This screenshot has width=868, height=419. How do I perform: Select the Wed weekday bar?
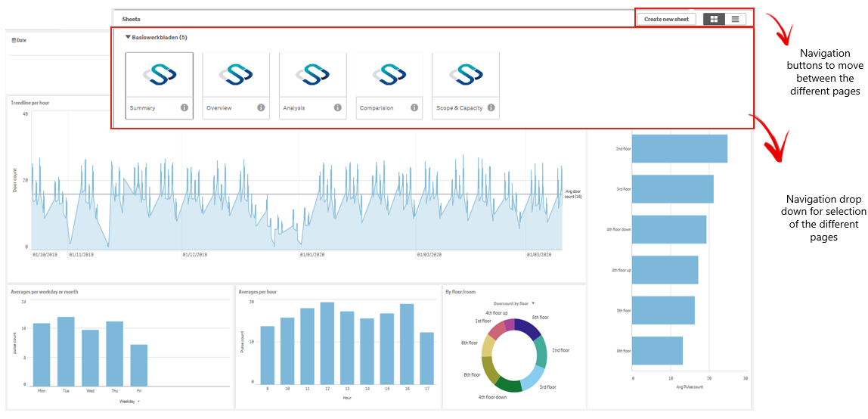pos(90,358)
